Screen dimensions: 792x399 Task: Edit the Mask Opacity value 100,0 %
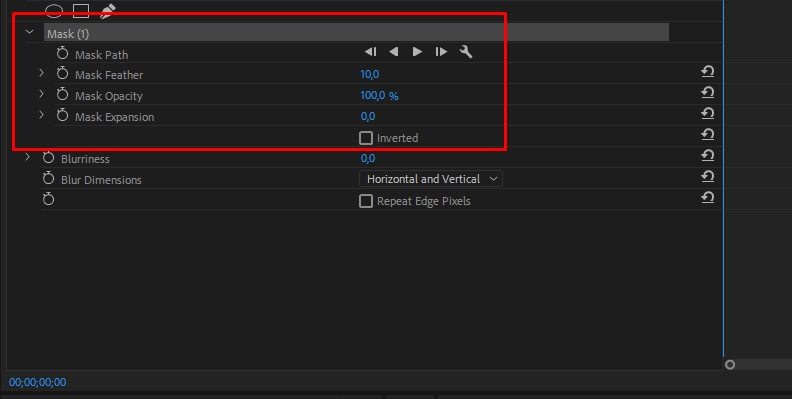379,95
